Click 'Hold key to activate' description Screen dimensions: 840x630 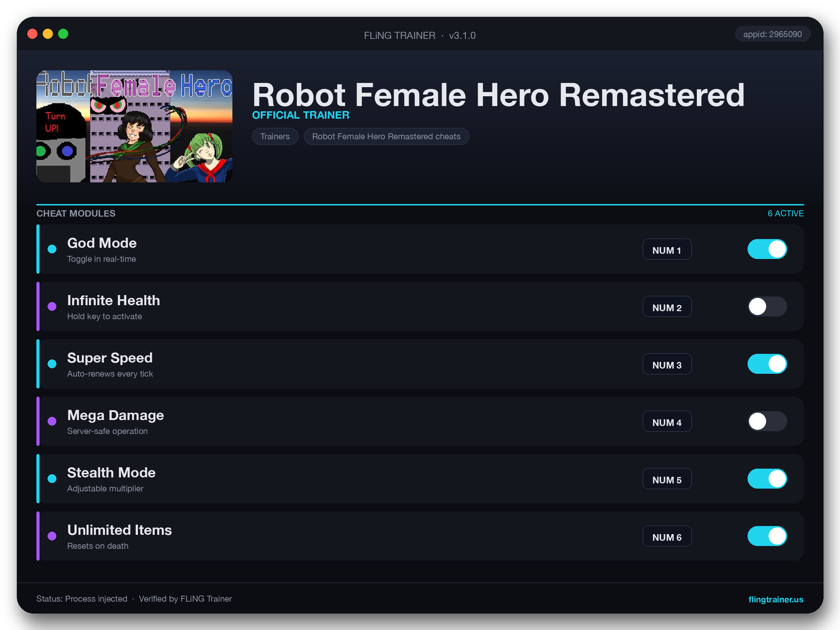pos(104,316)
